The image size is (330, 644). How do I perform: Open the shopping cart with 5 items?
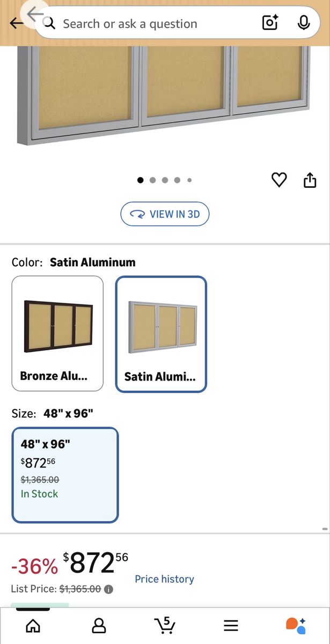[165, 625]
